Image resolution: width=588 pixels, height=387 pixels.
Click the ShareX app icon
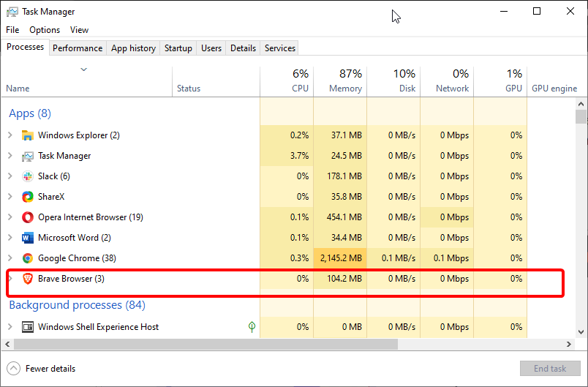pos(27,197)
